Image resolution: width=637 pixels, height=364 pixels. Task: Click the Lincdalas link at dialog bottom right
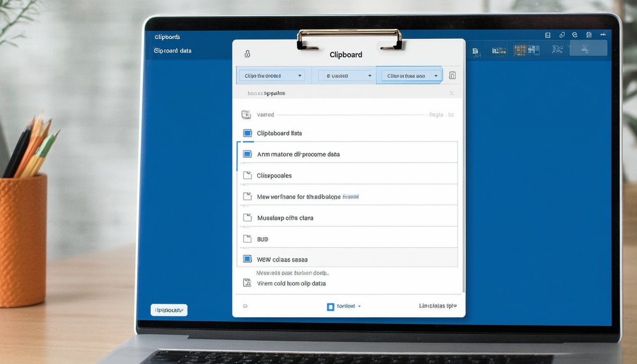tap(437, 306)
